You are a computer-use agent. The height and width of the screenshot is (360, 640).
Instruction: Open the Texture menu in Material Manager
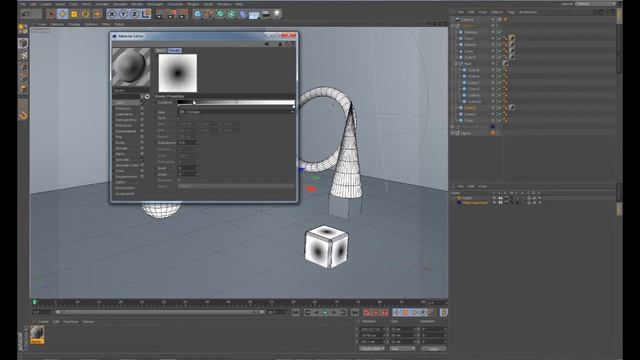click(88, 322)
